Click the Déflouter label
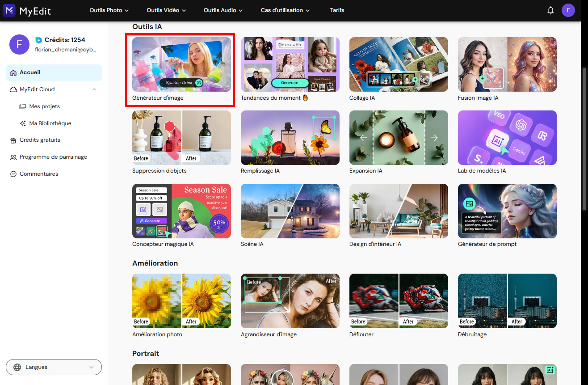Screen dimensions: 588x385 [x=361, y=334]
